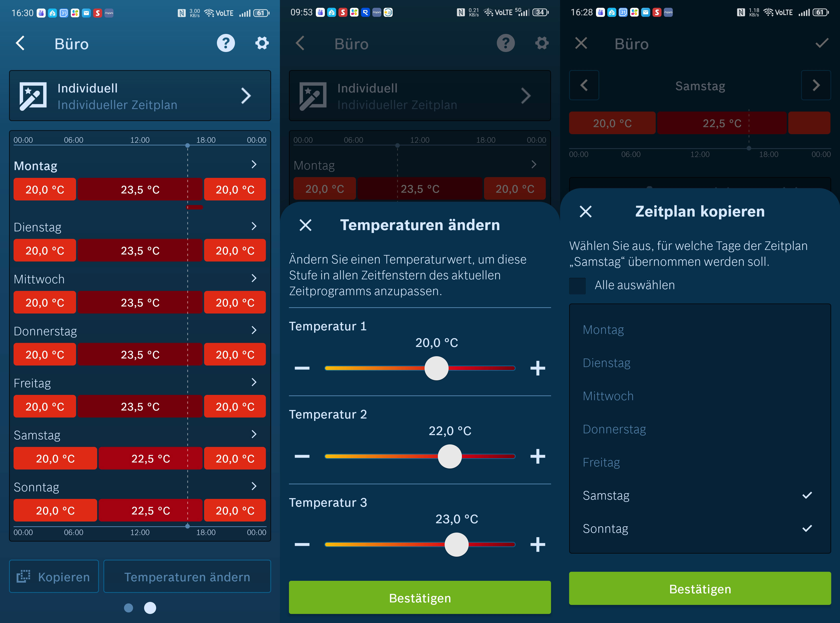Viewport: 840px width, 623px height.
Task: Expand the Sonntag schedule chevron
Action: click(x=254, y=486)
